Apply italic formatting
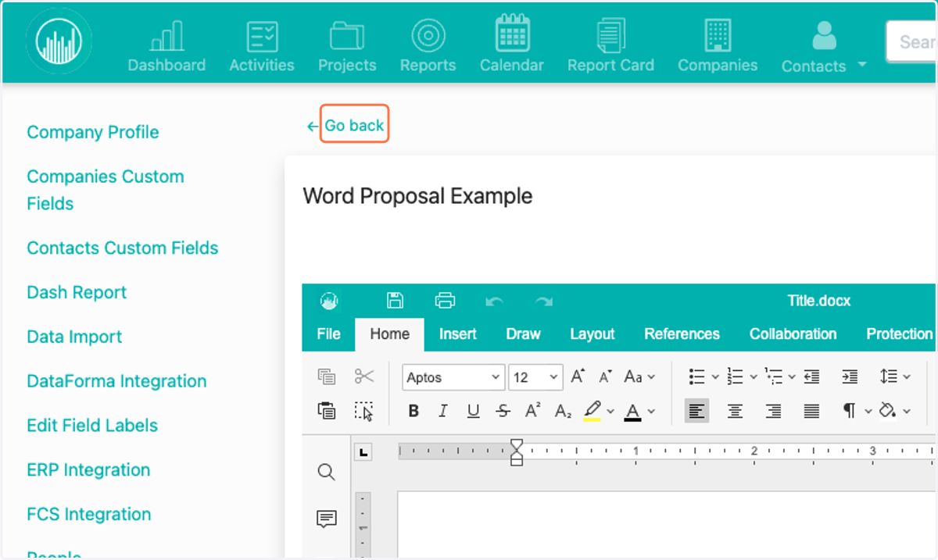Viewport: 938px width, 560px height. pos(443,411)
